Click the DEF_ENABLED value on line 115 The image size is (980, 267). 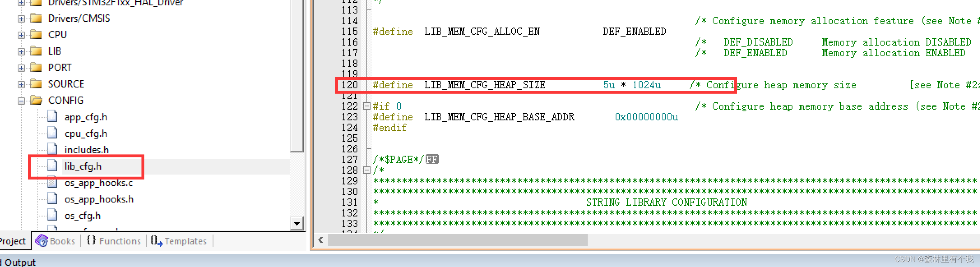(635, 32)
